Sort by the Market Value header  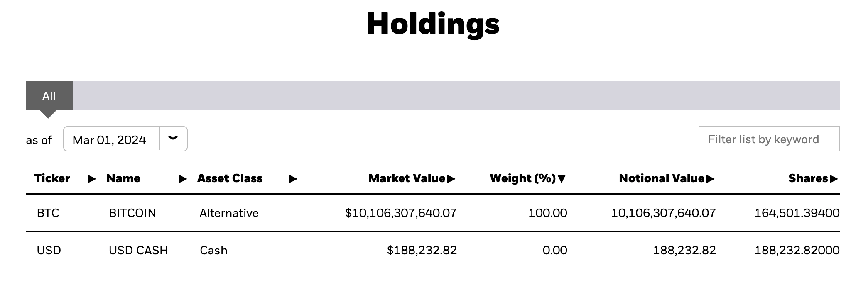(407, 178)
